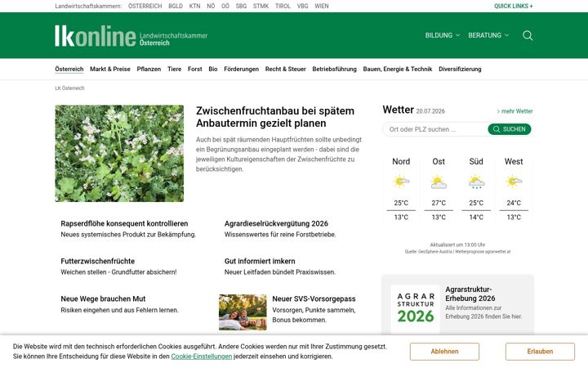Screen dimensions: 588x368
Task: Open Neue Wege brauchen Mut article
Action: 103,299
